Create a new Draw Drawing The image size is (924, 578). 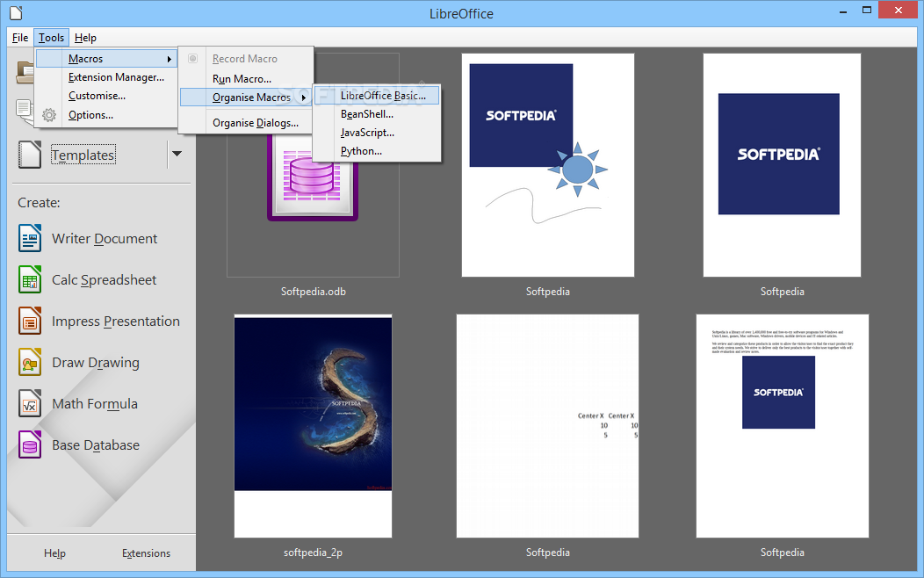[x=96, y=363]
